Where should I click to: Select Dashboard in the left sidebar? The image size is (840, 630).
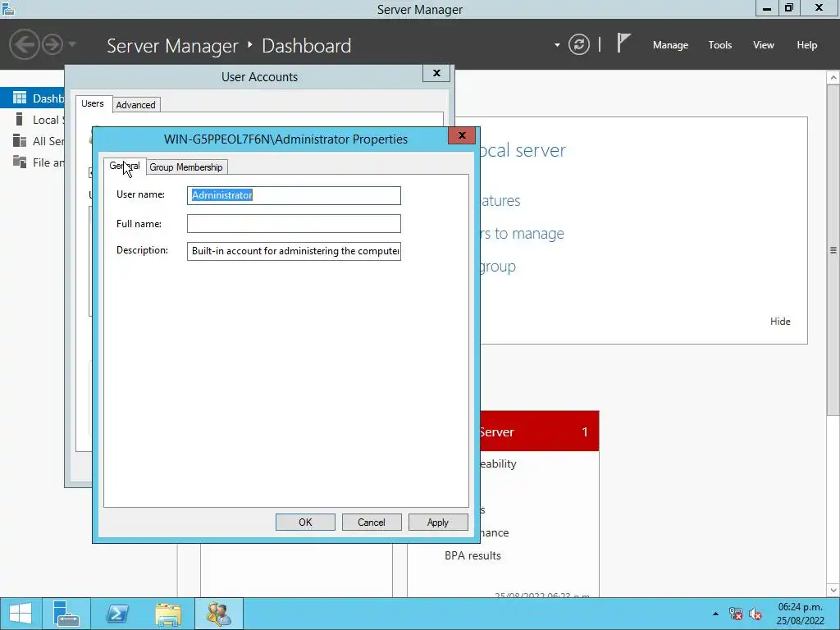(x=32, y=98)
